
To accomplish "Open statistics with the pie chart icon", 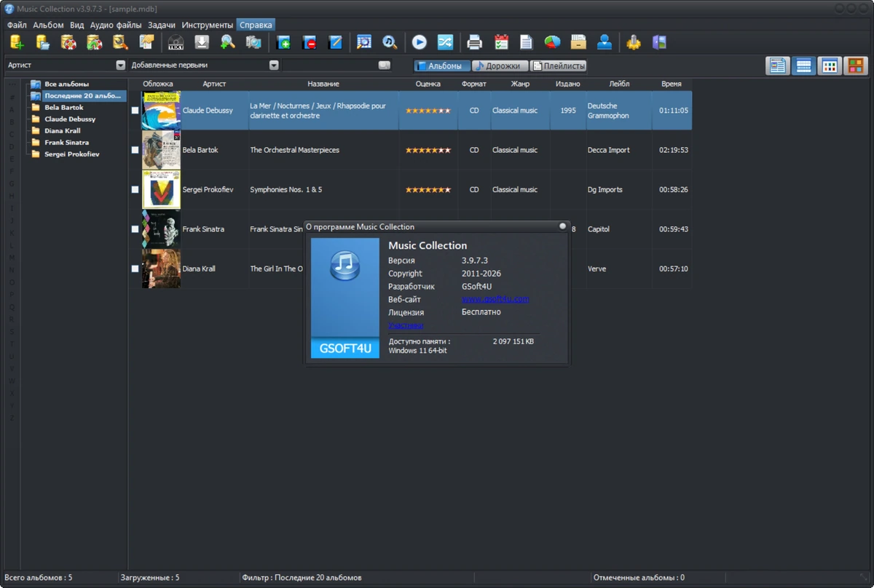I will (x=552, y=42).
